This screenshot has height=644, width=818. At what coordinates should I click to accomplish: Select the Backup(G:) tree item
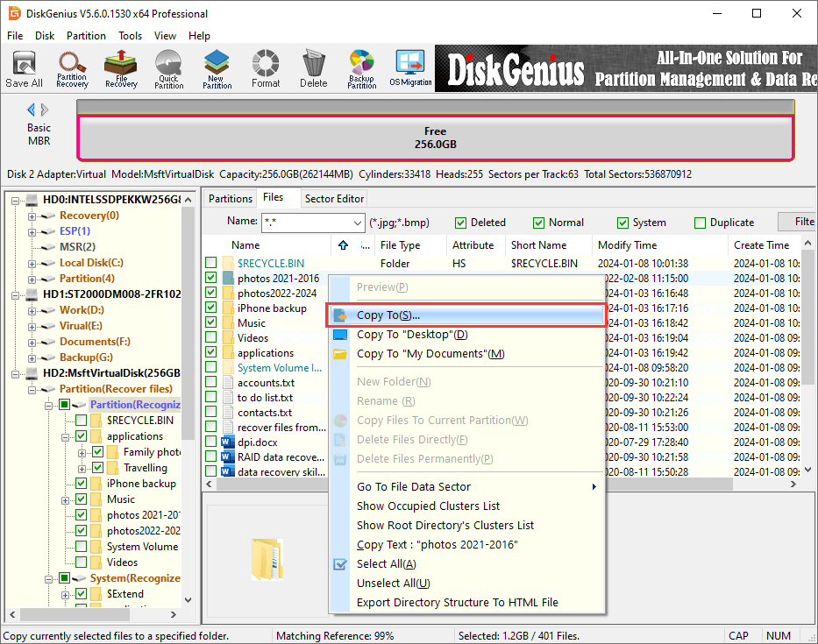click(86, 357)
